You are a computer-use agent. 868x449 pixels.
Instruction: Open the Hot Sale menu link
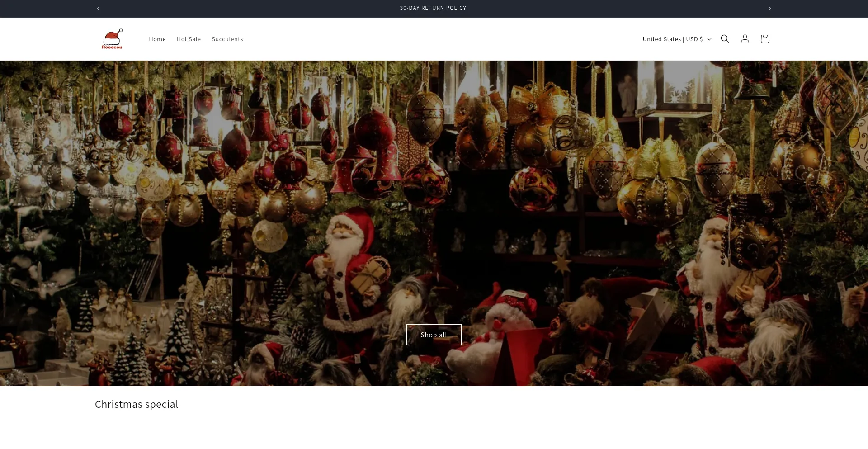coord(189,39)
